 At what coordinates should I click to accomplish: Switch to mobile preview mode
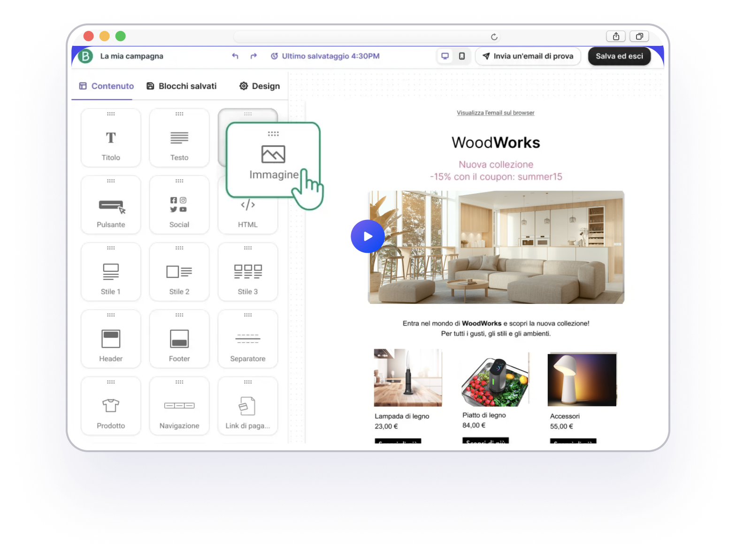[462, 56]
